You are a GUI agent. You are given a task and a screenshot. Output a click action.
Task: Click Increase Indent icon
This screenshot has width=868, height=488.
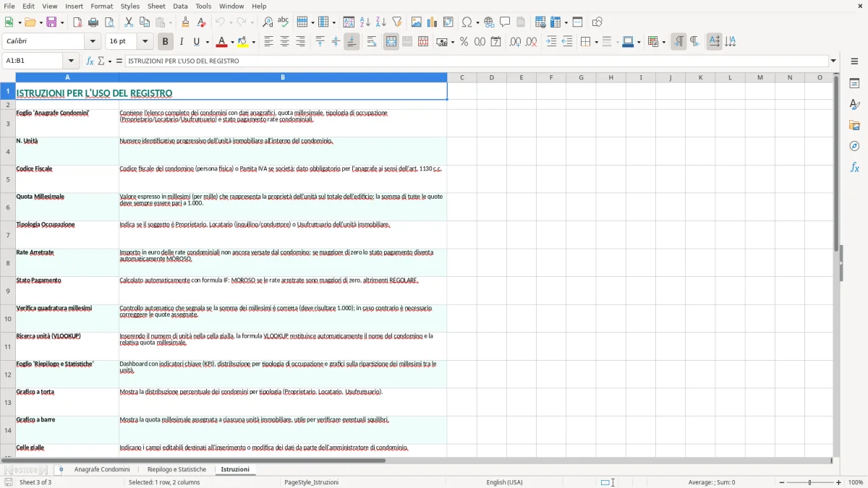(x=551, y=42)
